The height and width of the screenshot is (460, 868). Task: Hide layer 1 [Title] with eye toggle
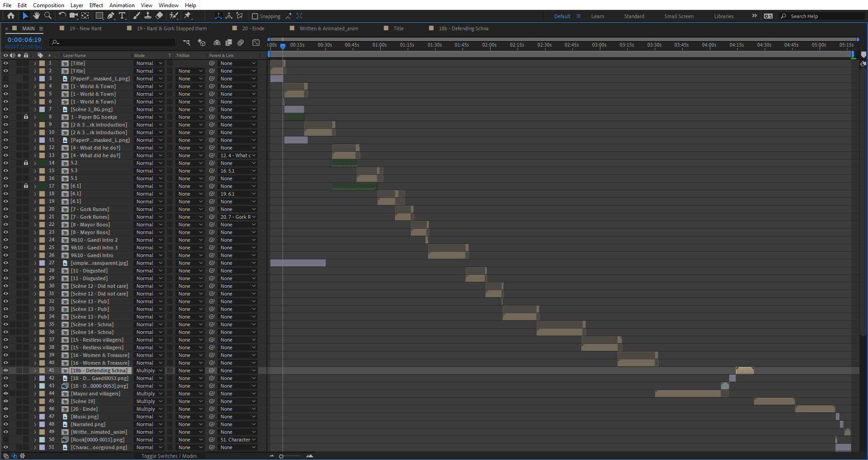(6, 63)
